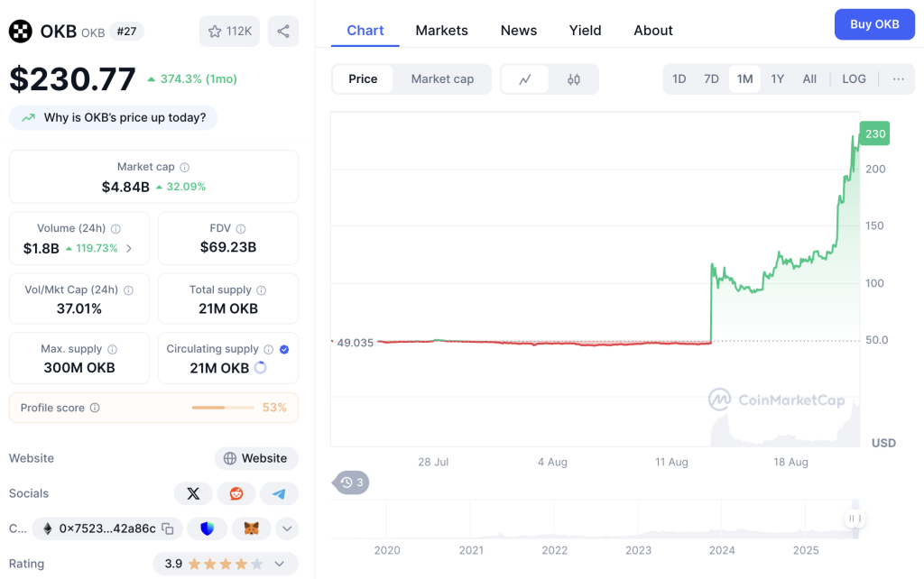Viewport: 924px width, 579px height.
Task: Set chart range to 1D
Action: (679, 79)
